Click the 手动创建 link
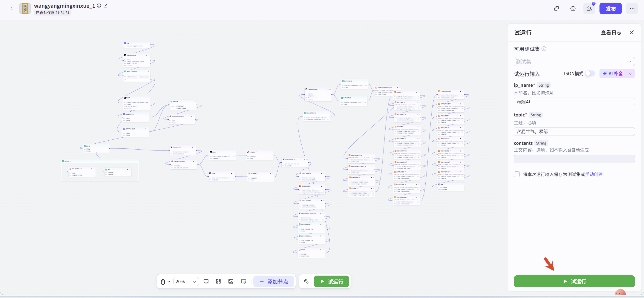This screenshot has width=644, height=298. point(594,174)
